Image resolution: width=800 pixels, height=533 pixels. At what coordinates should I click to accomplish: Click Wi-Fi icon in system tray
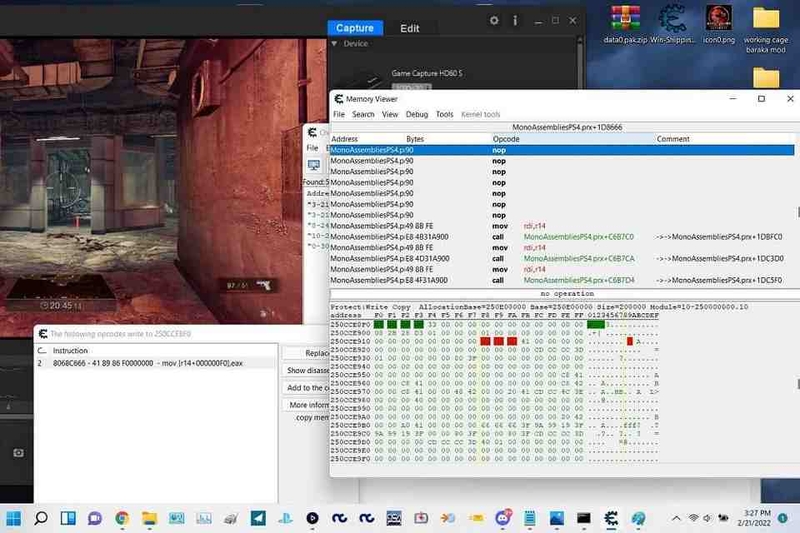click(x=693, y=518)
